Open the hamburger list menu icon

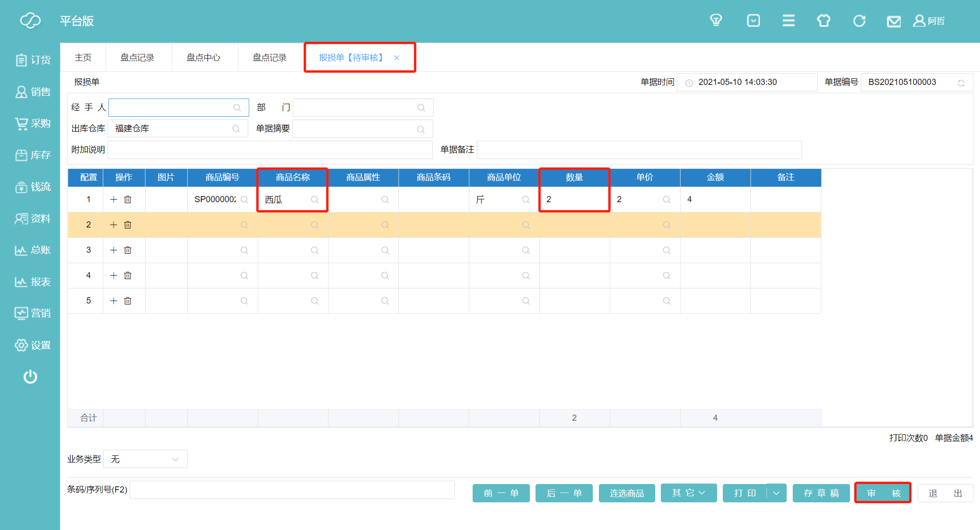[789, 21]
